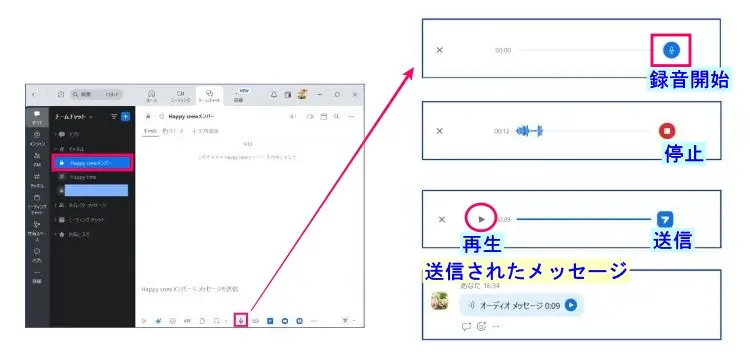Viewport: 750px width, 360px height.
Task: Reply to the sent audio message
Action: pos(466,327)
